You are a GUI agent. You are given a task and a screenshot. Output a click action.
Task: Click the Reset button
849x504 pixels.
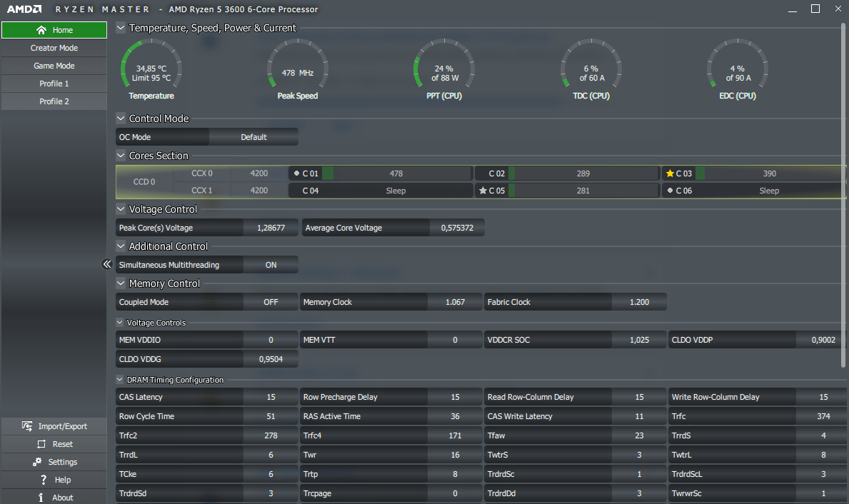[x=54, y=445]
